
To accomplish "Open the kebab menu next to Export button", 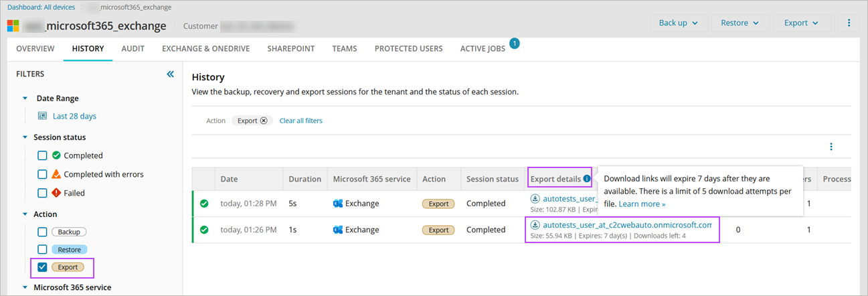I will (849, 23).
